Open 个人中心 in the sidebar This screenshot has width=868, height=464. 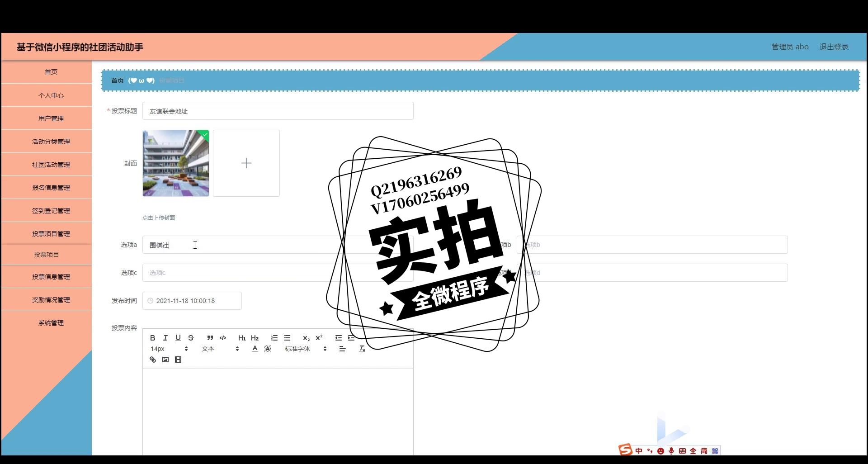click(47, 95)
